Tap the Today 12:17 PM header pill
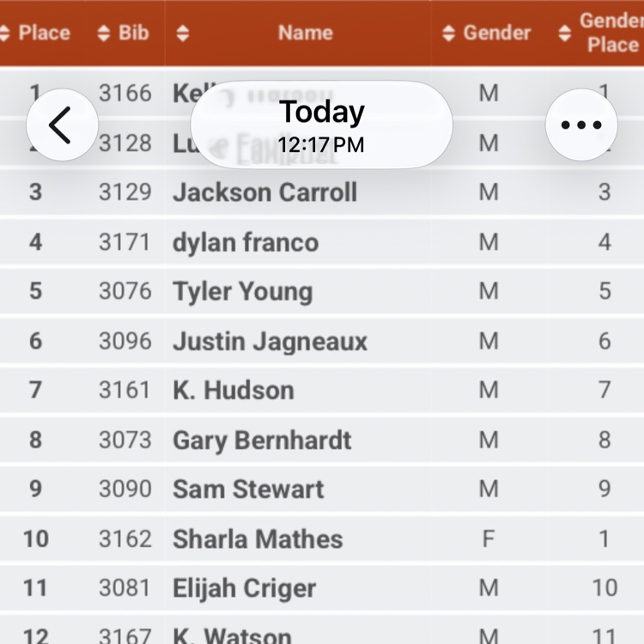644x644 pixels. tap(322, 125)
